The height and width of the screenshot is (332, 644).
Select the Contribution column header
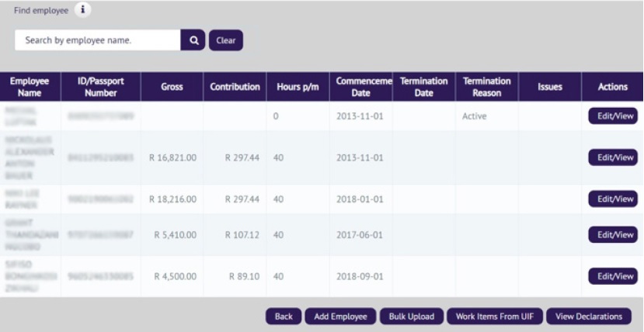(x=235, y=87)
